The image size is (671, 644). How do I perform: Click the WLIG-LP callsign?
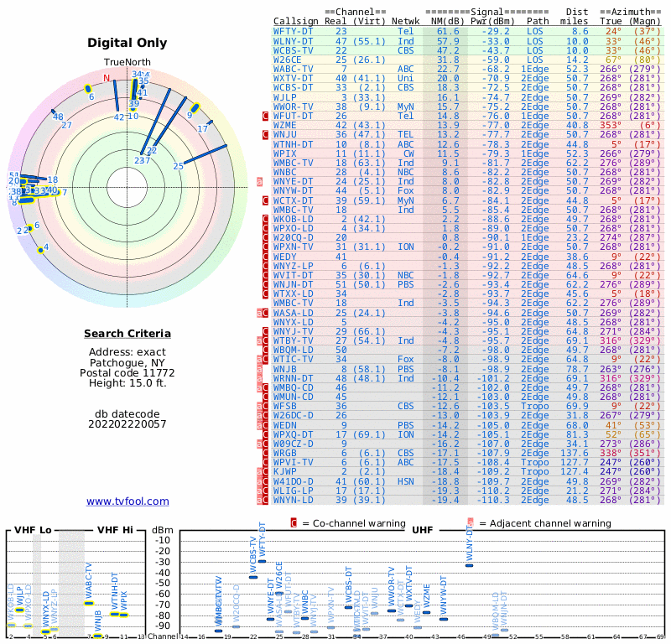pos(293,491)
